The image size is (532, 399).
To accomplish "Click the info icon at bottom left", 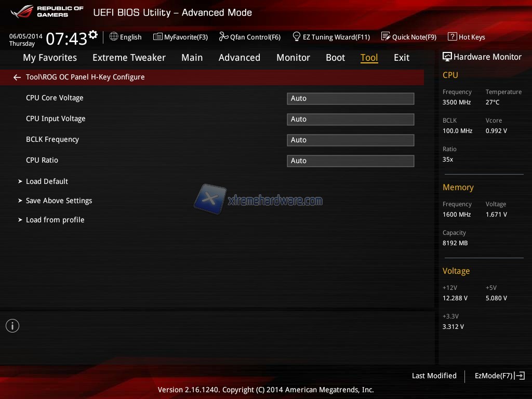I will pos(12,326).
